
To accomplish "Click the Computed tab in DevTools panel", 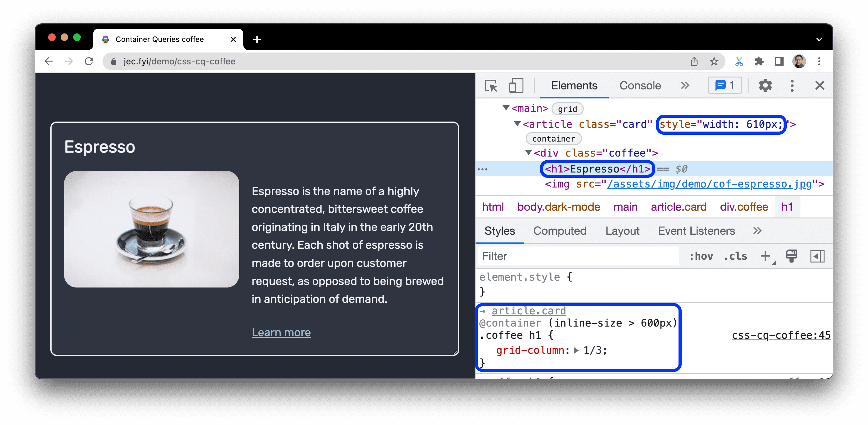I will [560, 230].
